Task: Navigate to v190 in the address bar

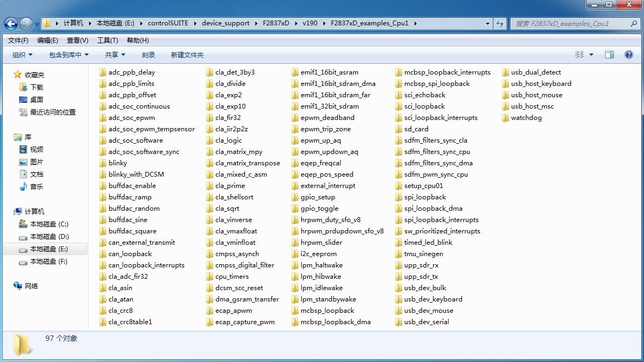Action: coord(310,23)
